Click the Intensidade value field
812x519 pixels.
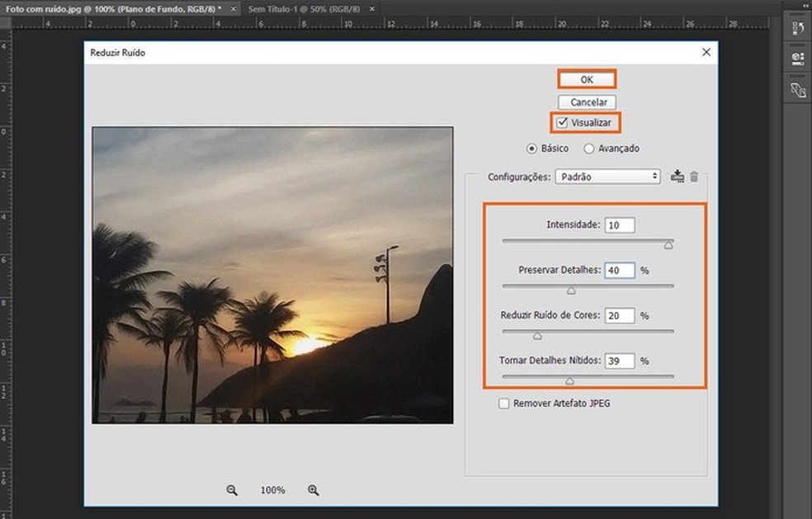tap(619, 225)
